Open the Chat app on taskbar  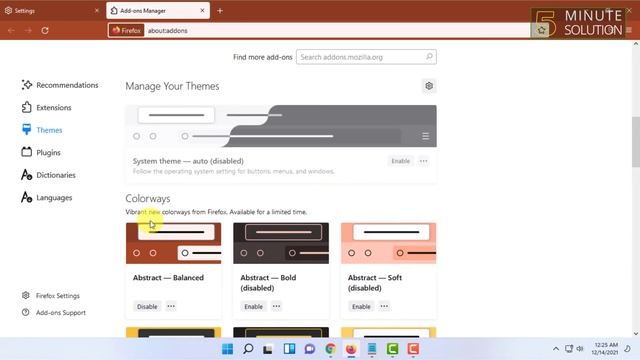[x=310, y=349]
